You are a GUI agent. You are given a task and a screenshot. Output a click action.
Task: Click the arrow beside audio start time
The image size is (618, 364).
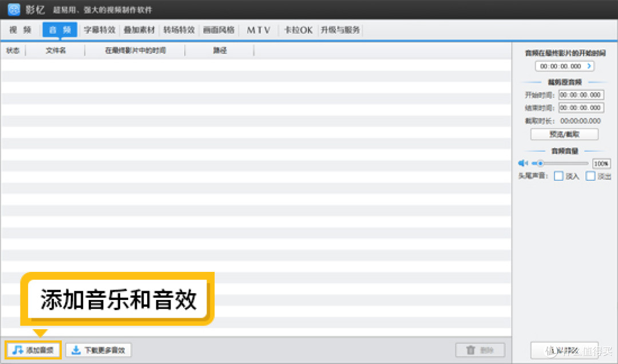[x=589, y=66]
